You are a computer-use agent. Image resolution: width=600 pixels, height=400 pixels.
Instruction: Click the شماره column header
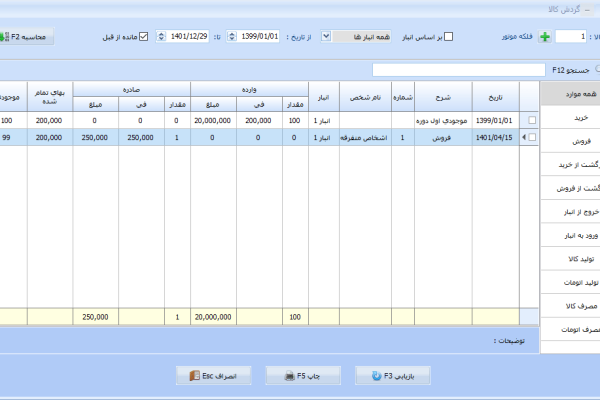tap(403, 97)
